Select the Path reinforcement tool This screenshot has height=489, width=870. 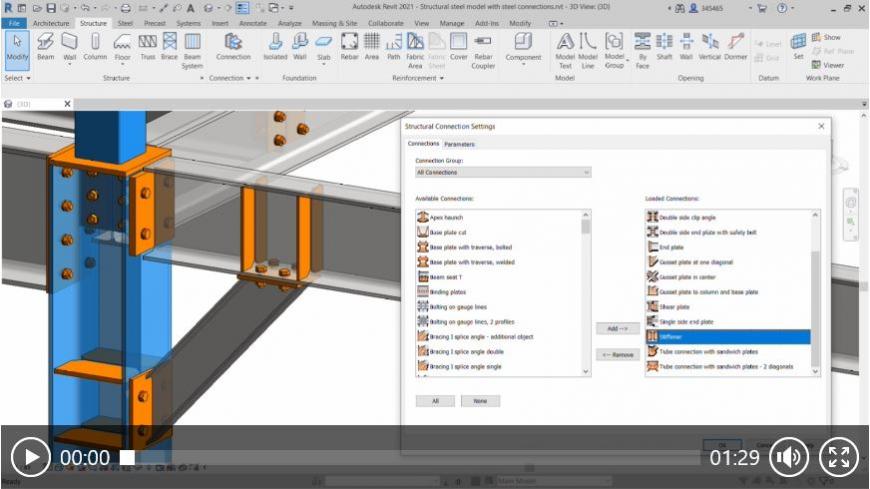pyautogui.click(x=393, y=47)
